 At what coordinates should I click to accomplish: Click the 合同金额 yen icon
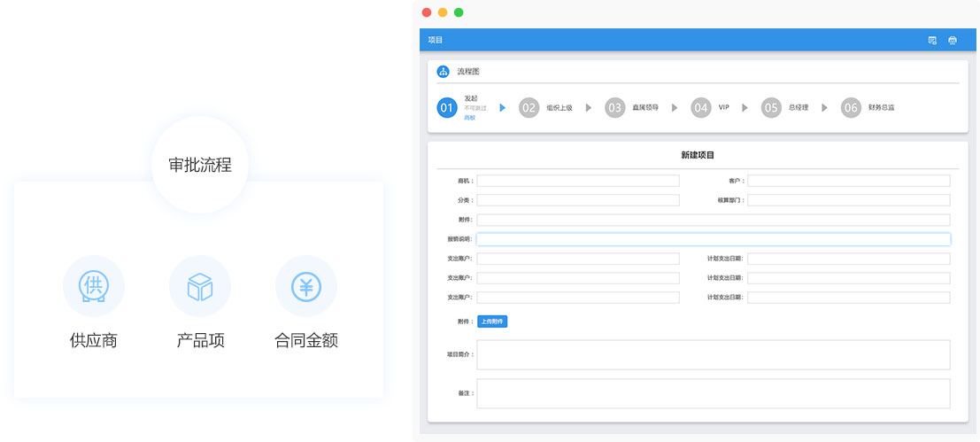305,286
